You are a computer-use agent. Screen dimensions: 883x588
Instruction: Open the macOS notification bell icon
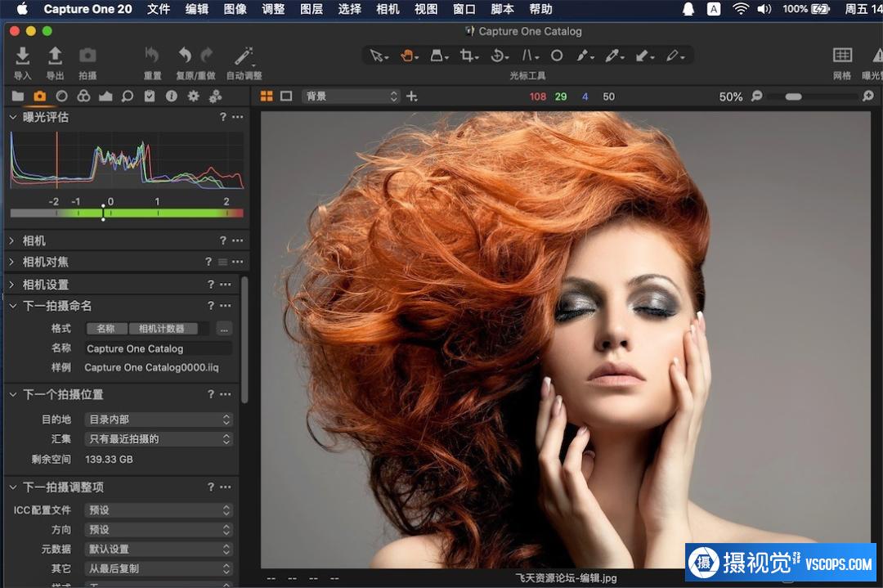pyautogui.click(x=688, y=9)
